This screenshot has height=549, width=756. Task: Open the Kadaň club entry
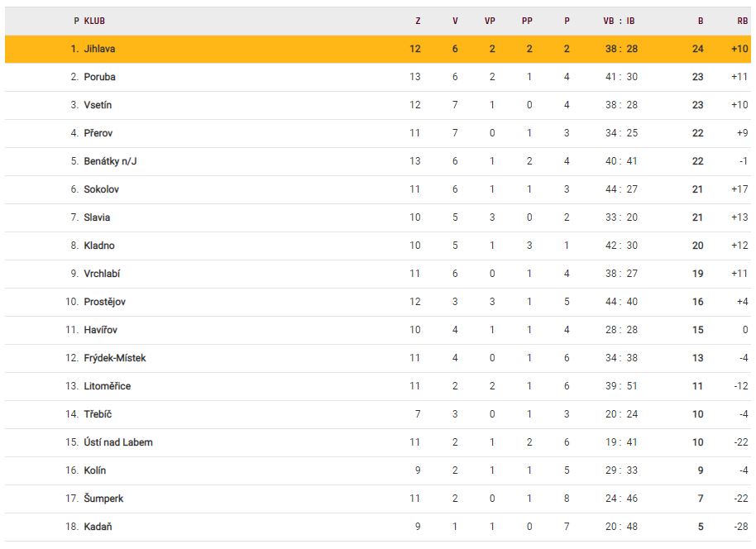click(98, 527)
